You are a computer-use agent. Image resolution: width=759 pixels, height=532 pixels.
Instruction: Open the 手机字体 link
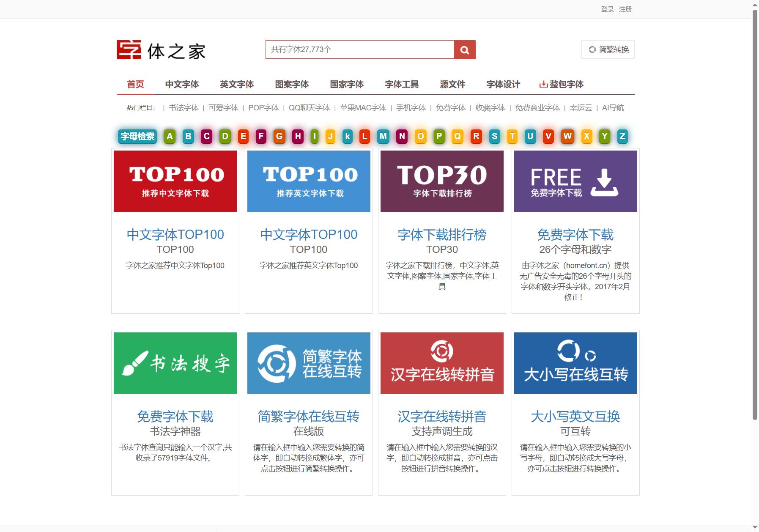tap(411, 108)
